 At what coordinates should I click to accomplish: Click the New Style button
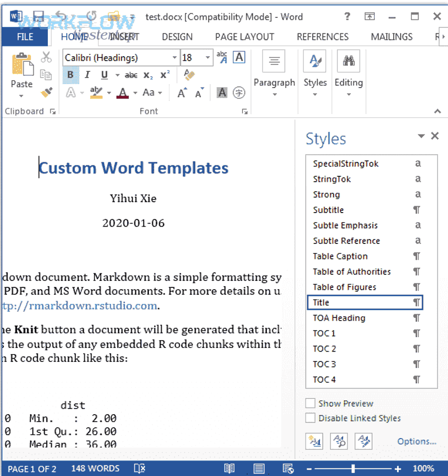[x=314, y=441]
